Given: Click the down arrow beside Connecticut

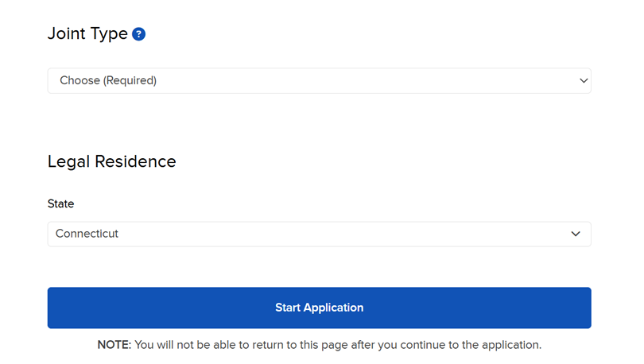Looking at the screenshot, I should 576,234.
